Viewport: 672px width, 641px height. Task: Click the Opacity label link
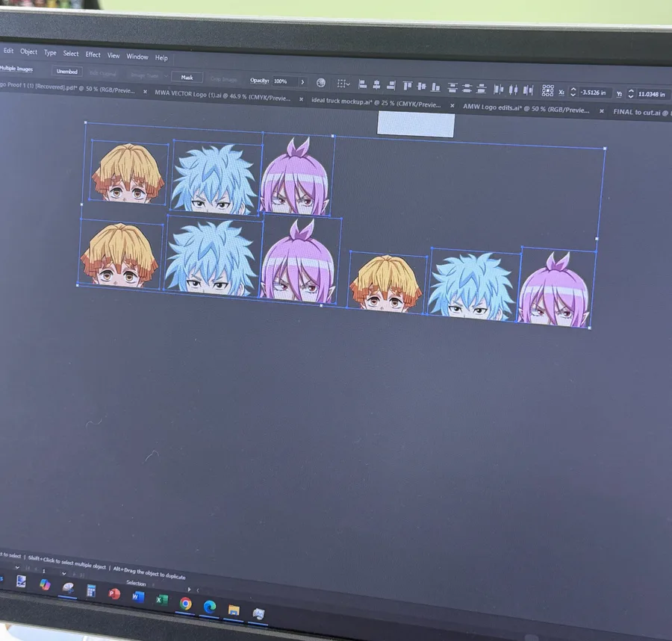pos(260,80)
